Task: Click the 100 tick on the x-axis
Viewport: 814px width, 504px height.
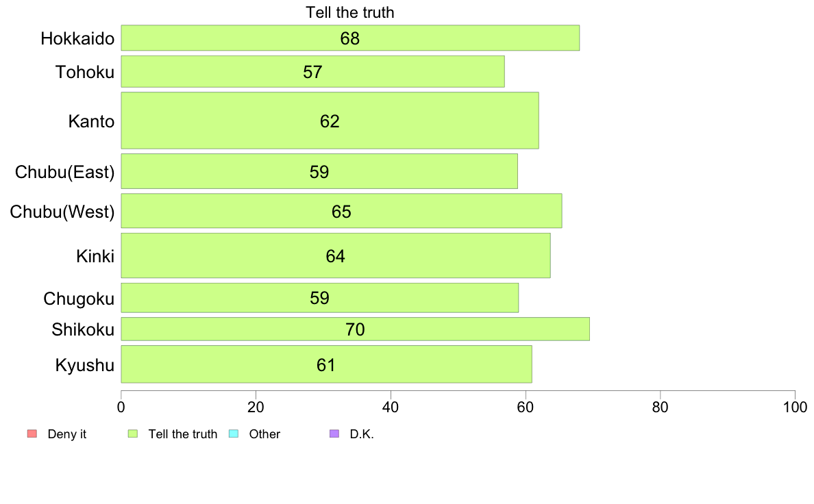Action: (795, 407)
